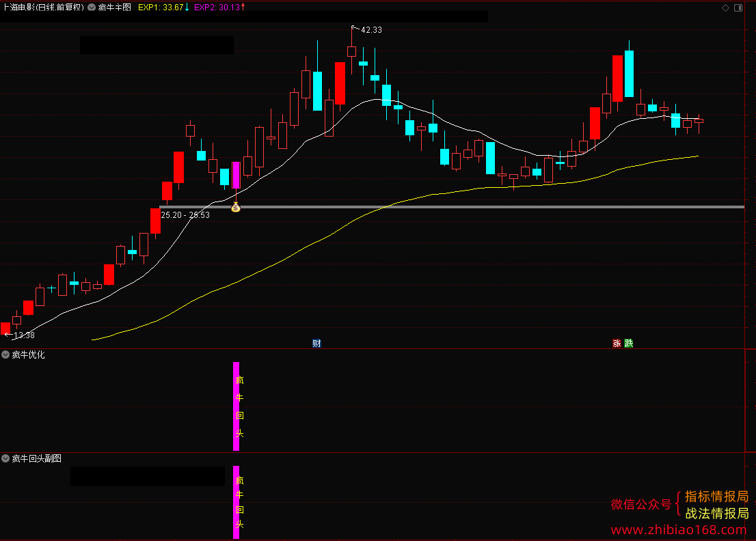
Task: Click the diamond icon at top right
Action: (726, 8)
